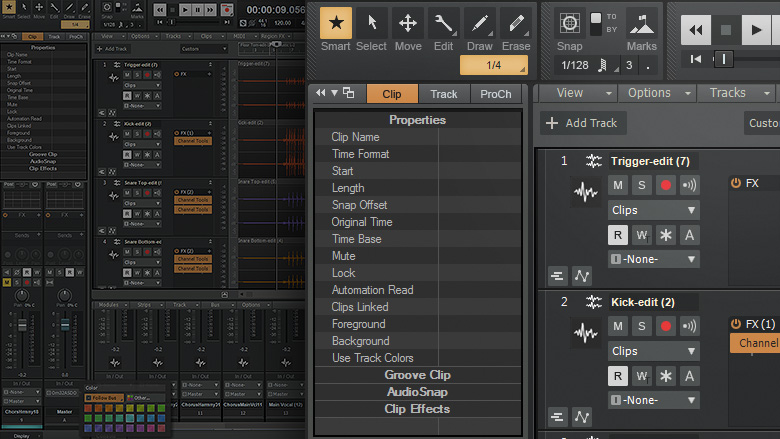This screenshot has width=780, height=439.
Task: Open the View menu in Track view
Action: coord(578,93)
